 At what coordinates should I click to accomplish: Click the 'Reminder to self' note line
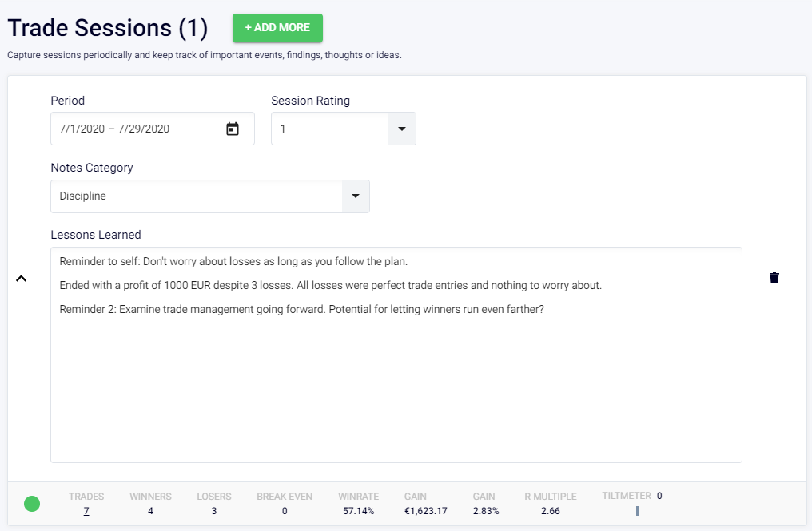[x=233, y=261]
